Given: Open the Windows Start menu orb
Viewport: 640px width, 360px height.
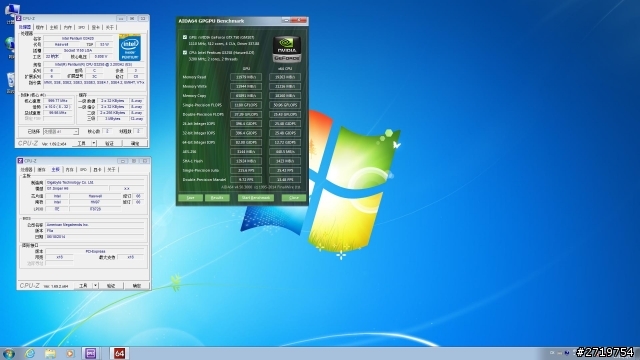Looking at the screenshot, I should tap(9, 353).
